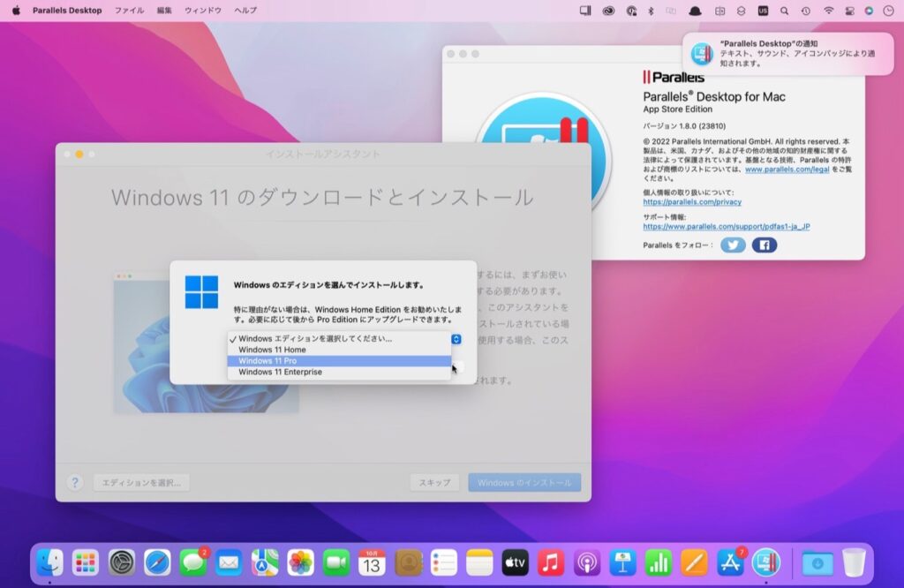Click the help question mark in Install Assistant
Viewport: 904px width, 588px height.
(x=77, y=482)
